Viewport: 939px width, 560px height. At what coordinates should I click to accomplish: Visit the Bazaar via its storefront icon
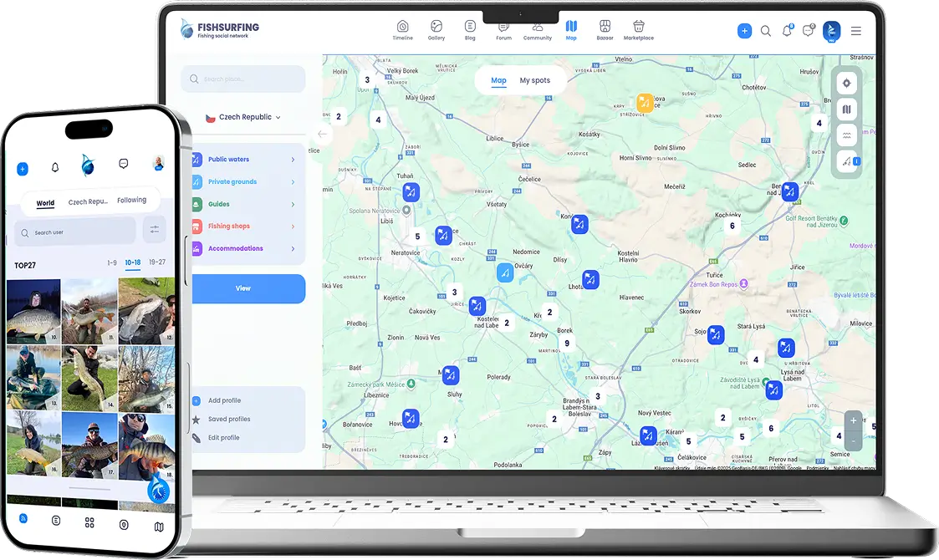click(x=605, y=30)
